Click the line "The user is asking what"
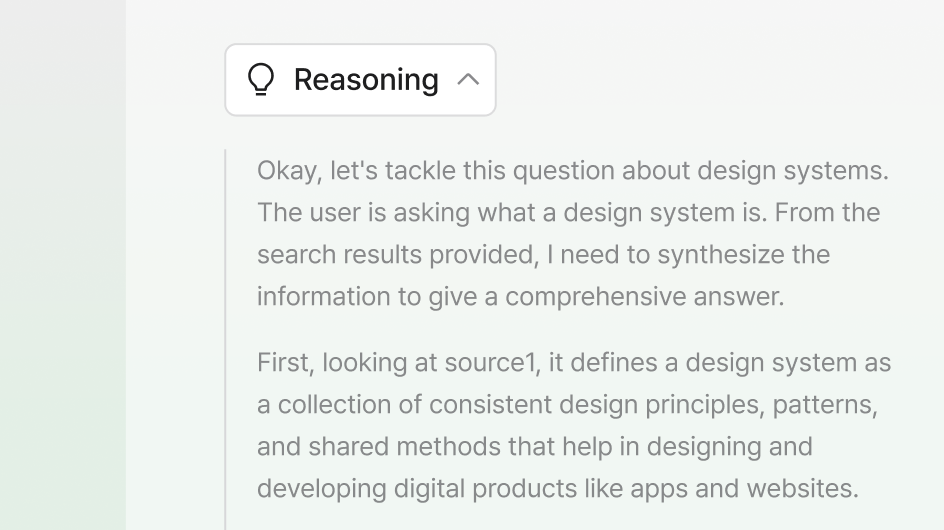The image size is (944, 530). point(568,213)
